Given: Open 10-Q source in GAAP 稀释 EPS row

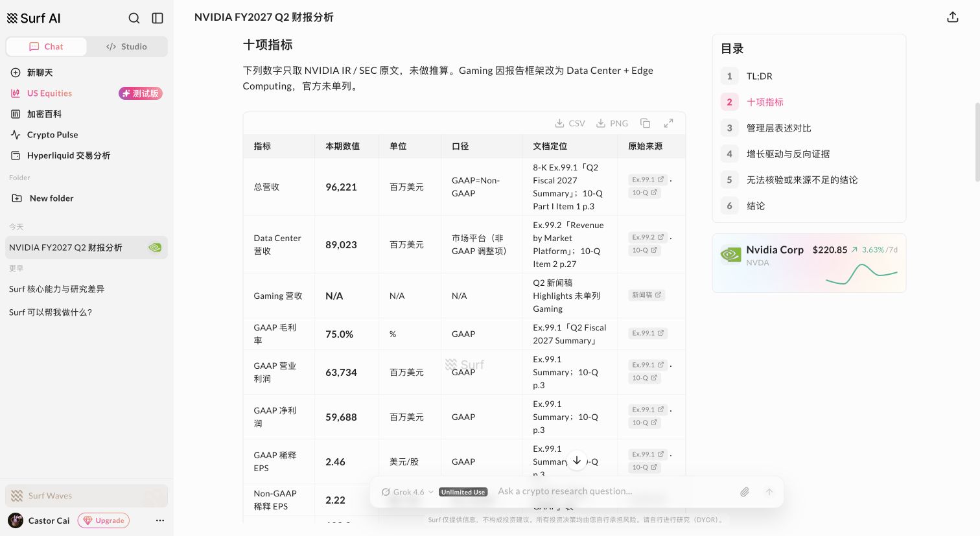Looking at the screenshot, I should (644, 467).
